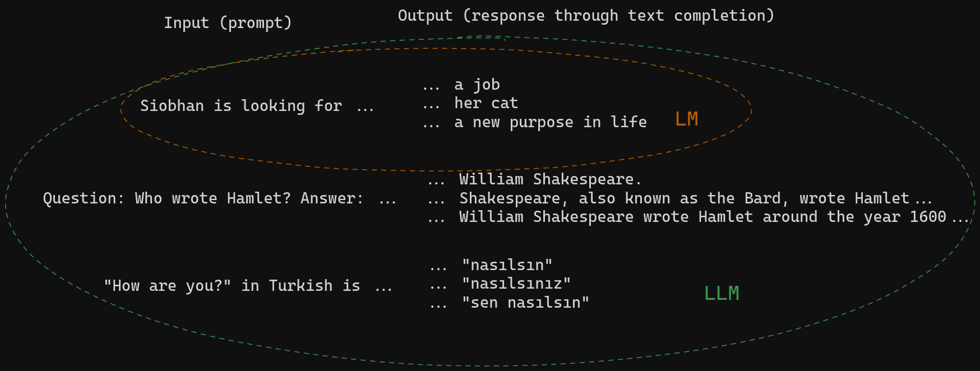The width and height of the screenshot is (980, 371).
Task: Click the green "LLM" label
Action: point(722,293)
